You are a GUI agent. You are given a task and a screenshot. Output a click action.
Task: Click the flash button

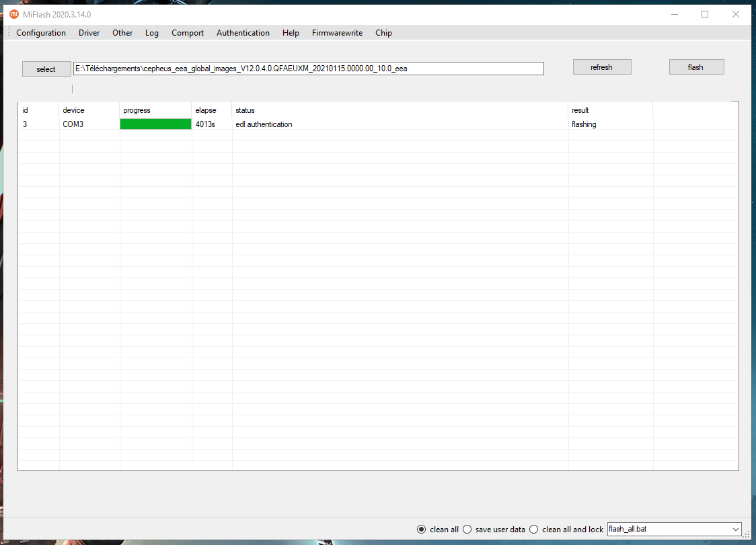pyautogui.click(x=696, y=67)
